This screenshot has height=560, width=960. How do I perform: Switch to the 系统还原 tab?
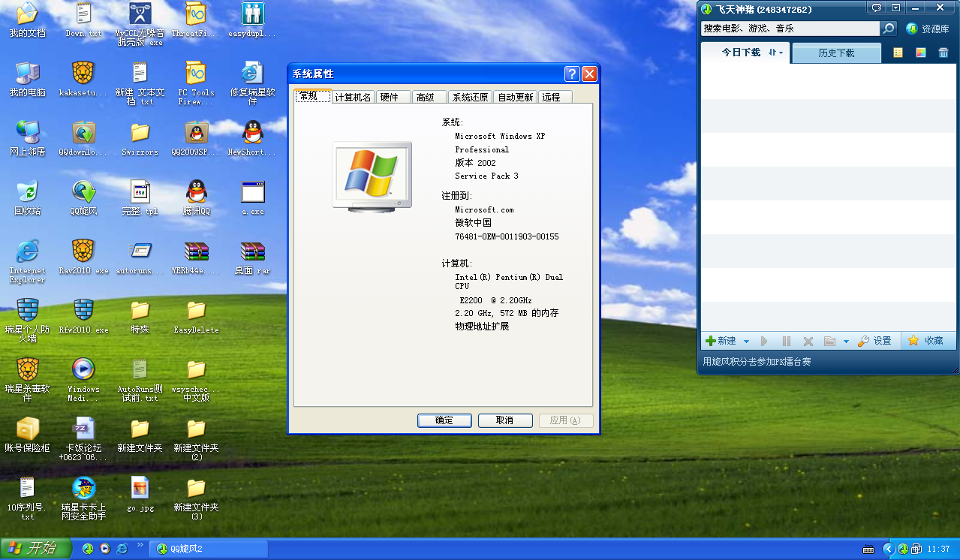(471, 98)
